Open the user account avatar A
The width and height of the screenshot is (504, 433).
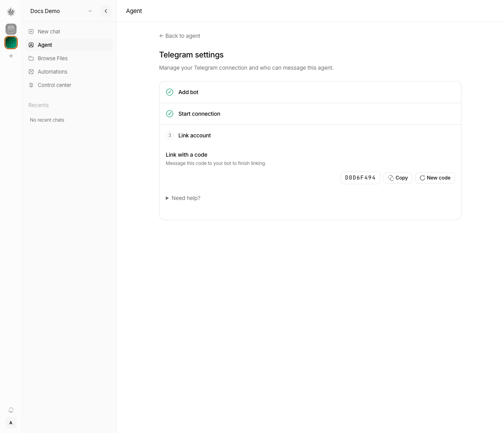click(11, 423)
